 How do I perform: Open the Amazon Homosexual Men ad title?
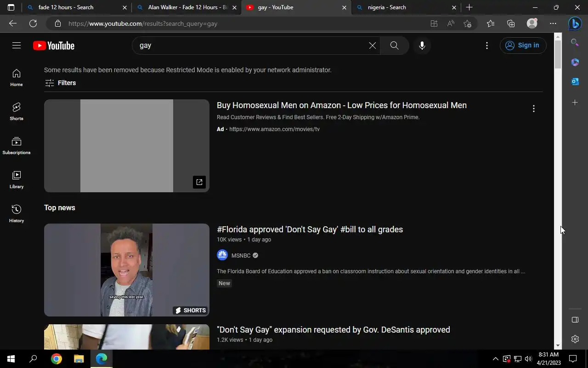click(x=342, y=105)
